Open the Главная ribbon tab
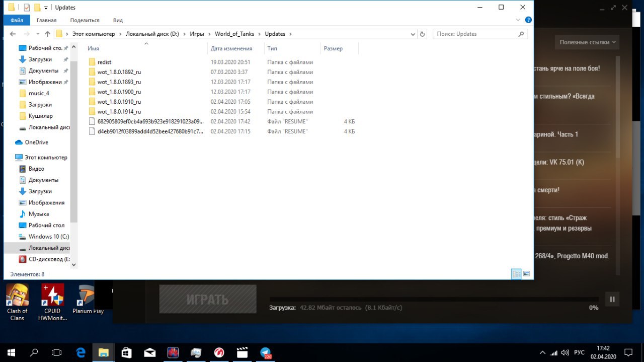Viewport: 644px width, 362px height. coord(47,20)
